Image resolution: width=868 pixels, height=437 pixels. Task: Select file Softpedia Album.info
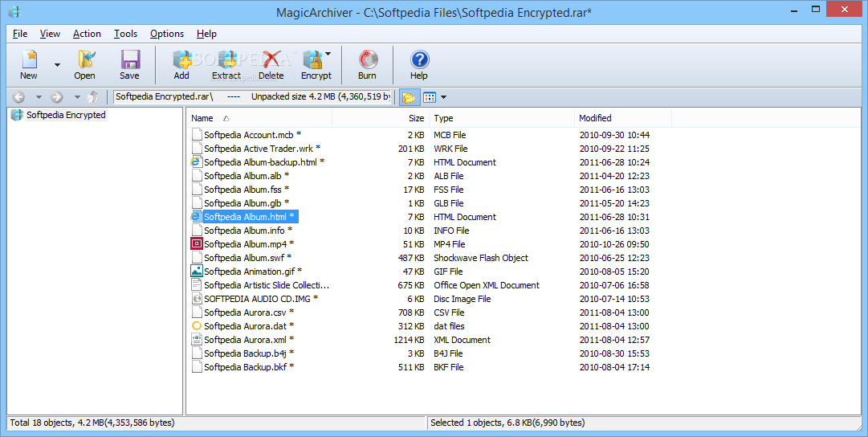point(248,231)
